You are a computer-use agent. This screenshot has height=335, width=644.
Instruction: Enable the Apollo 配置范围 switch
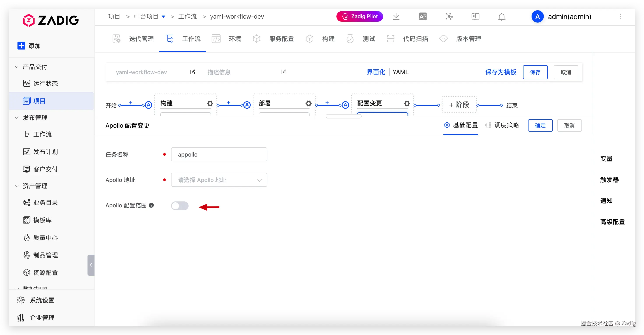click(x=180, y=206)
